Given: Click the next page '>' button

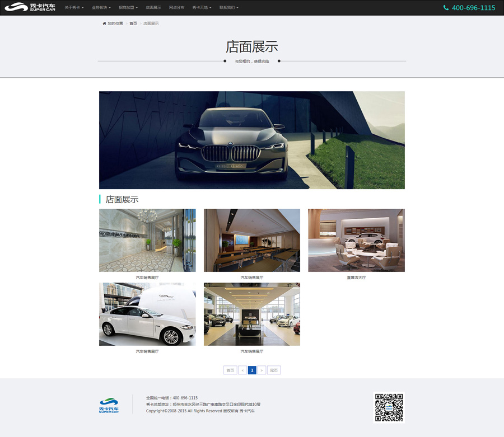Looking at the screenshot, I should (x=262, y=370).
